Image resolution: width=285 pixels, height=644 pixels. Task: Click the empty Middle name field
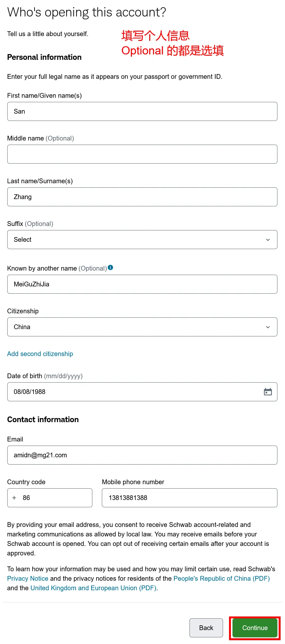pyautogui.click(x=142, y=154)
